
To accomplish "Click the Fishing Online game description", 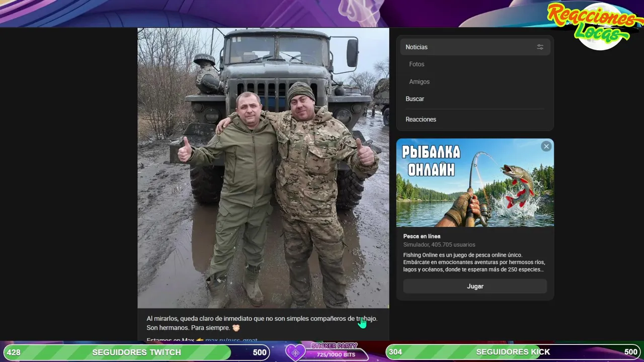I will tap(474, 262).
